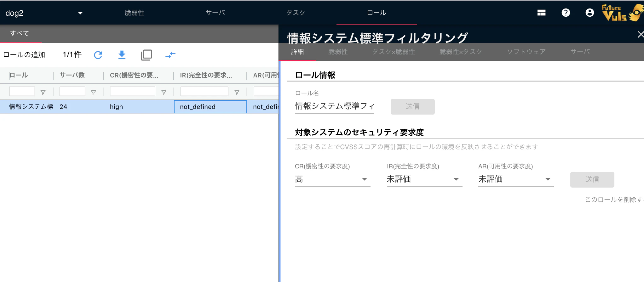Screen dimensions: 644x282
Task: Close the role detail panel
Action: [x=640, y=34]
